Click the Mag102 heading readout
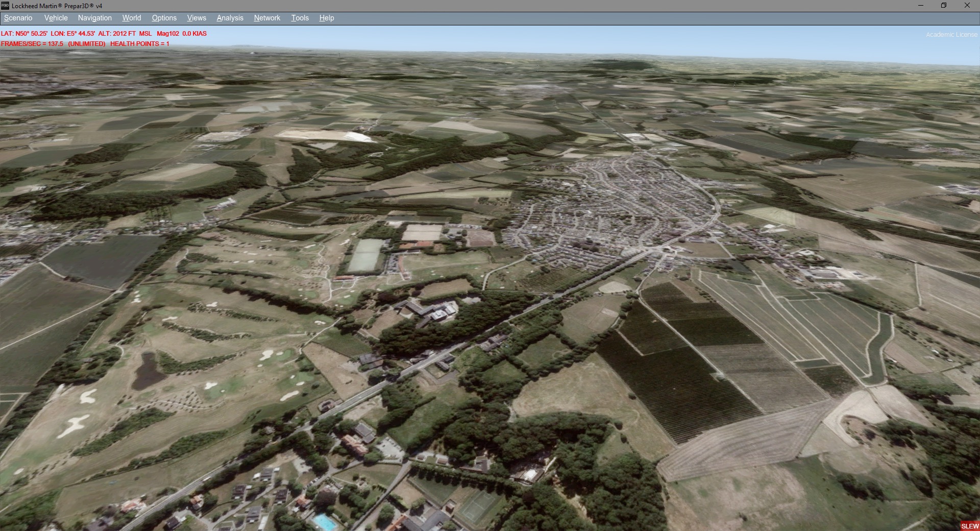Viewport: 980px width, 531px height. tap(168, 34)
